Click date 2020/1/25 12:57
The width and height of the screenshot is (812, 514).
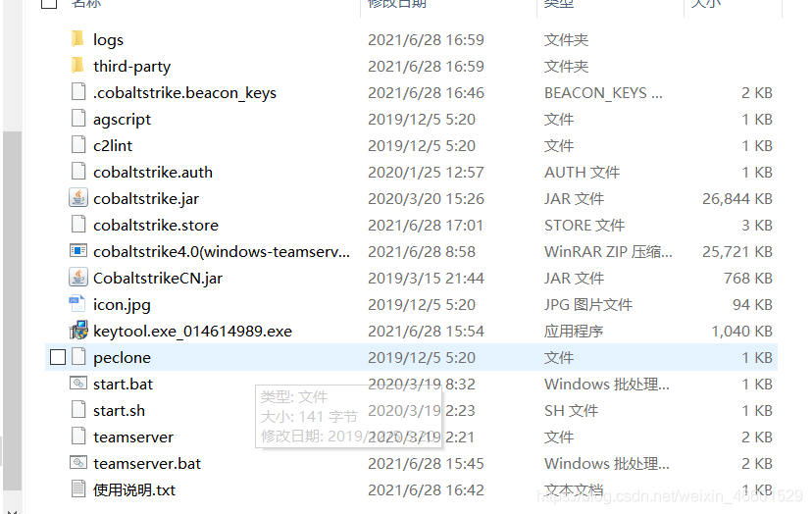(x=426, y=172)
